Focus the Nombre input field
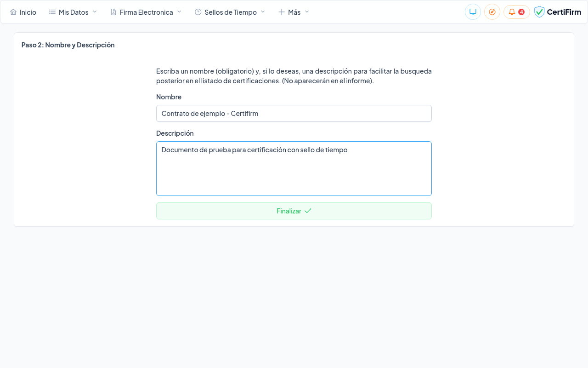 (x=294, y=114)
